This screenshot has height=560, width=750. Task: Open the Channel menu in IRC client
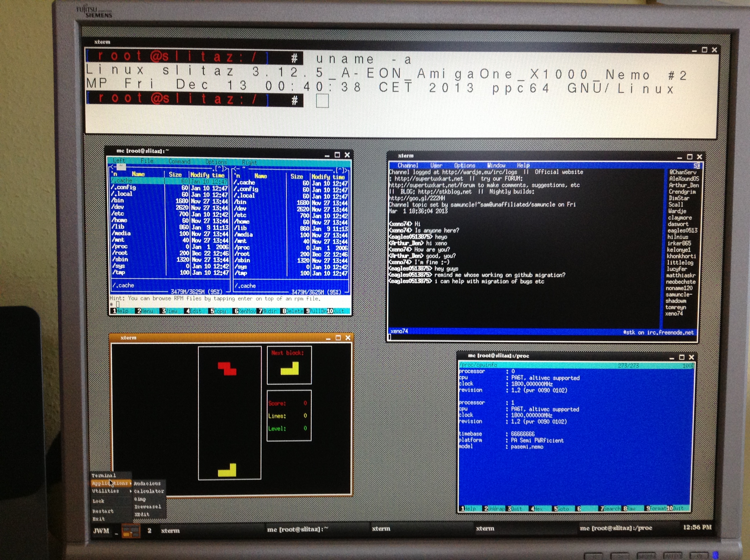tap(407, 165)
